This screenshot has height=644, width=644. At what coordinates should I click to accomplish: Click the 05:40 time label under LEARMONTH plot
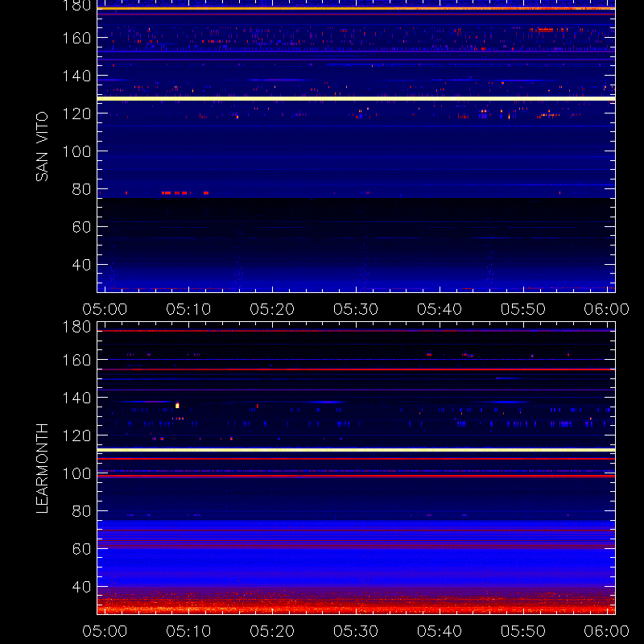point(440,631)
